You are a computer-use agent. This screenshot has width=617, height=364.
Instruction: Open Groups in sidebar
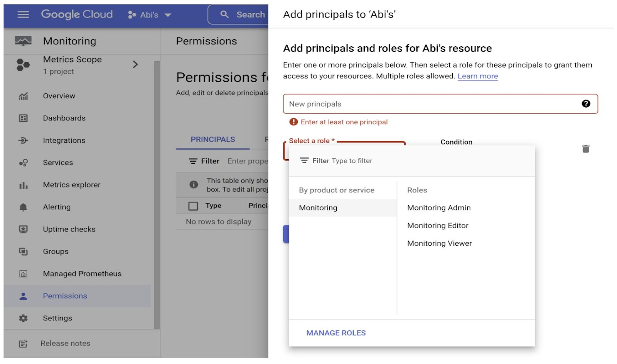point(56,252)
